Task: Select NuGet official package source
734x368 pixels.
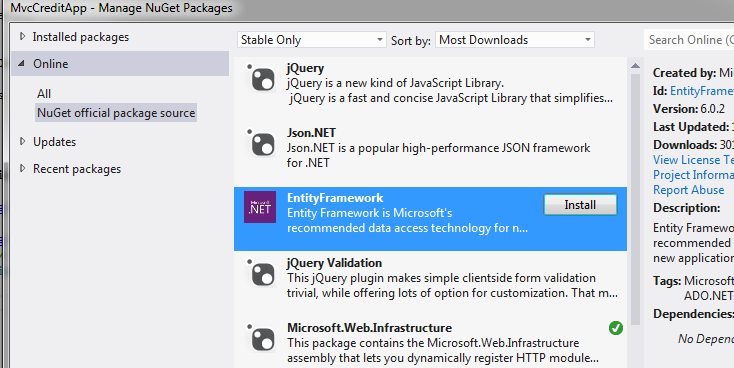Action: click(x=116, y=113)
